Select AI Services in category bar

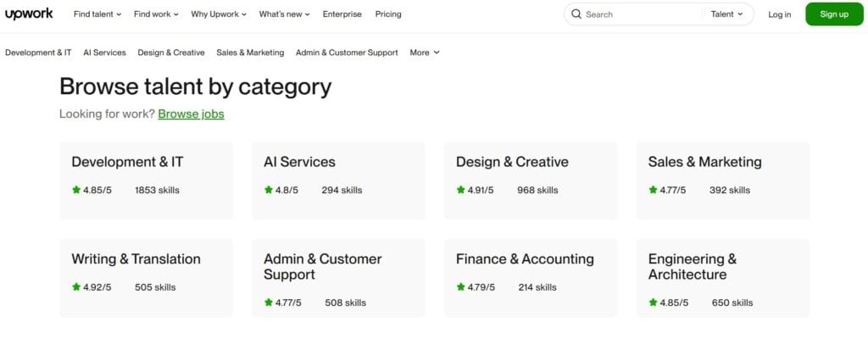(x=104, y=53)
